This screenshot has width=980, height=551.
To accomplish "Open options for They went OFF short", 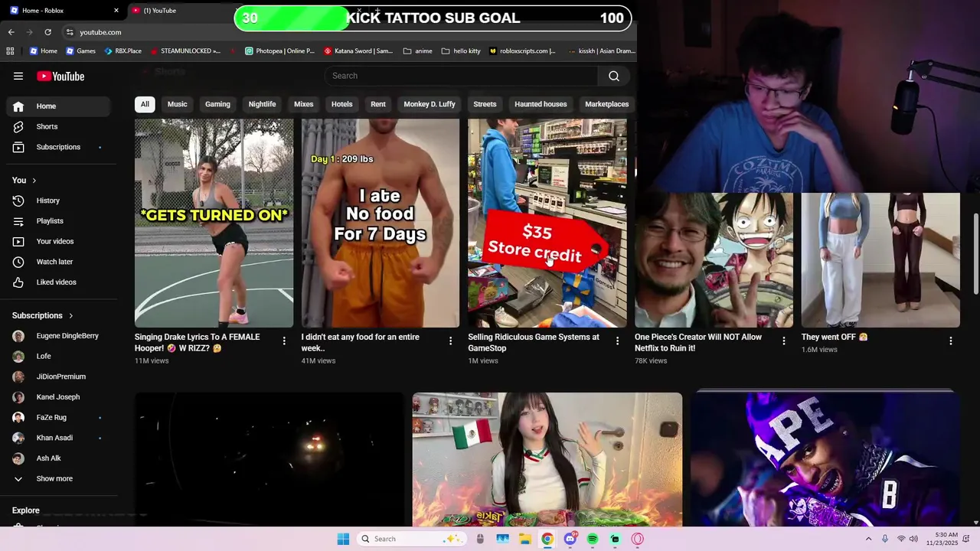I will coord(950,341).
